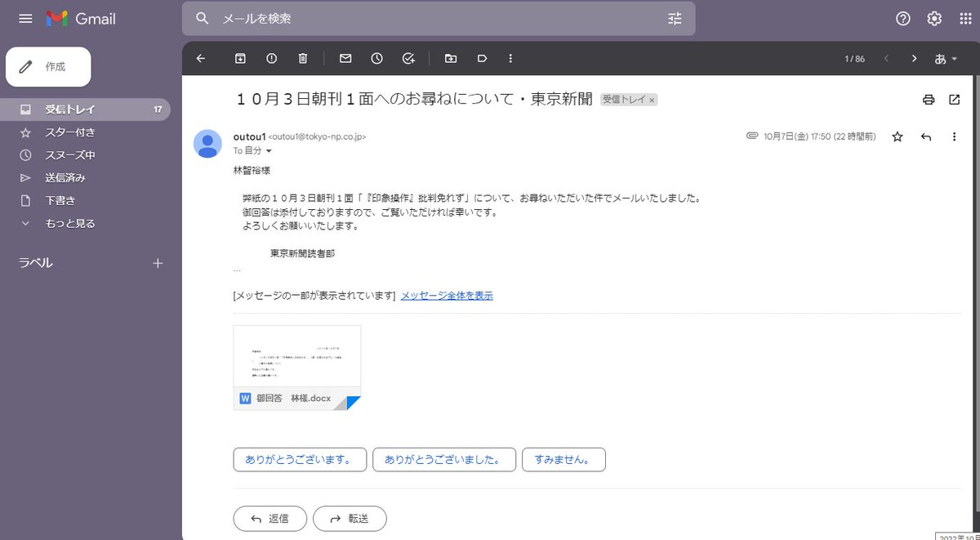Mark email as unread
This screenshot has height=540, width=980.
(x=345, y=58)
